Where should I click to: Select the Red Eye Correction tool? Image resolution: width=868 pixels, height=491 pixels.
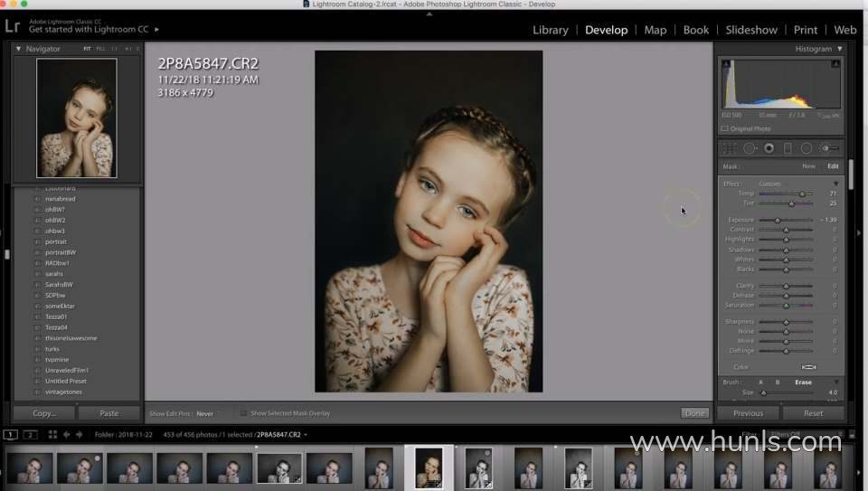(769, 148)
